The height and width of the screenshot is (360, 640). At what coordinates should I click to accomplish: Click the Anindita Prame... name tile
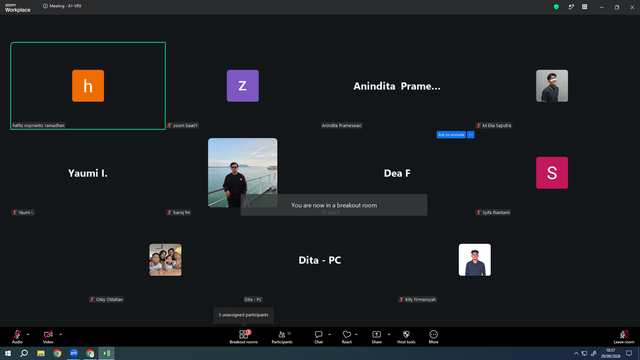coord(397,86)
